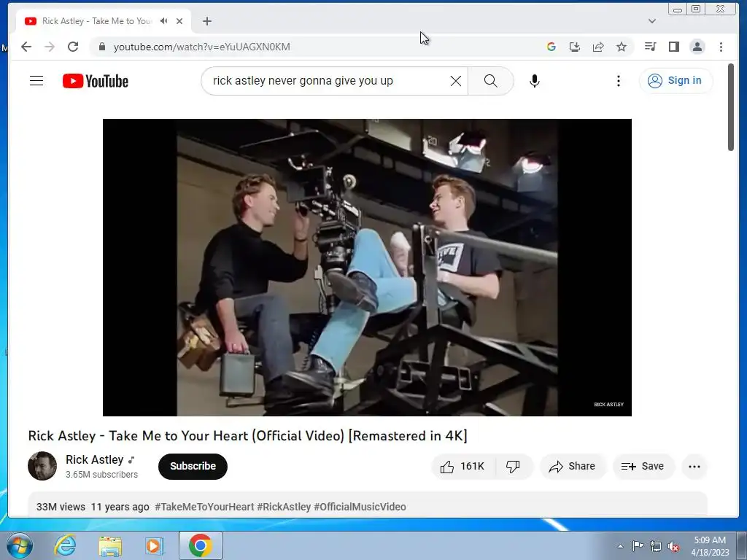Viewport: 747px width, 560px height.
Task: Save the video to a playlist
Action: tap(643, 466)
